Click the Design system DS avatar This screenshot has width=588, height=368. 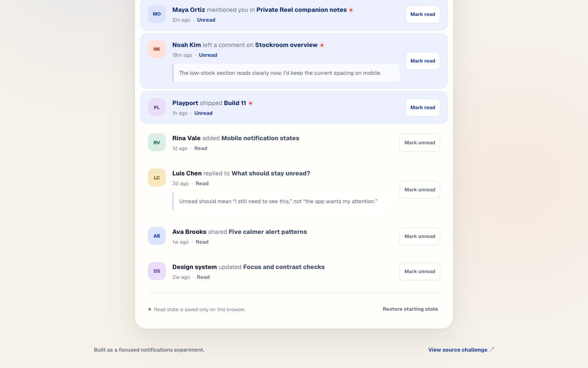(157, 271)
